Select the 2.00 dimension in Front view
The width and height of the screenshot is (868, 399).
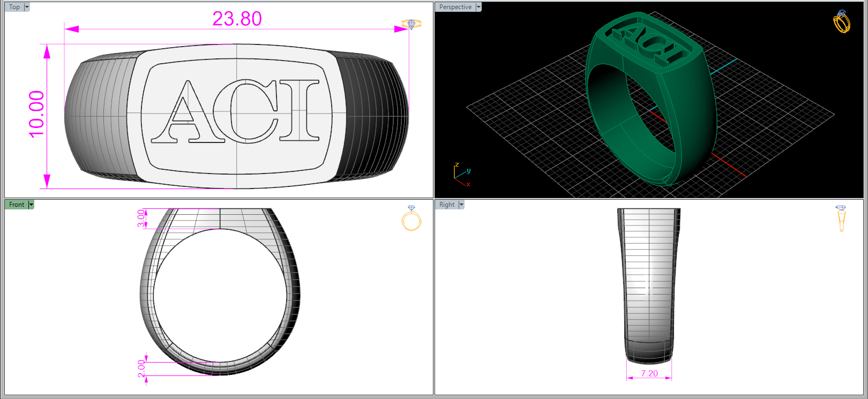click(x=141, y=368)
